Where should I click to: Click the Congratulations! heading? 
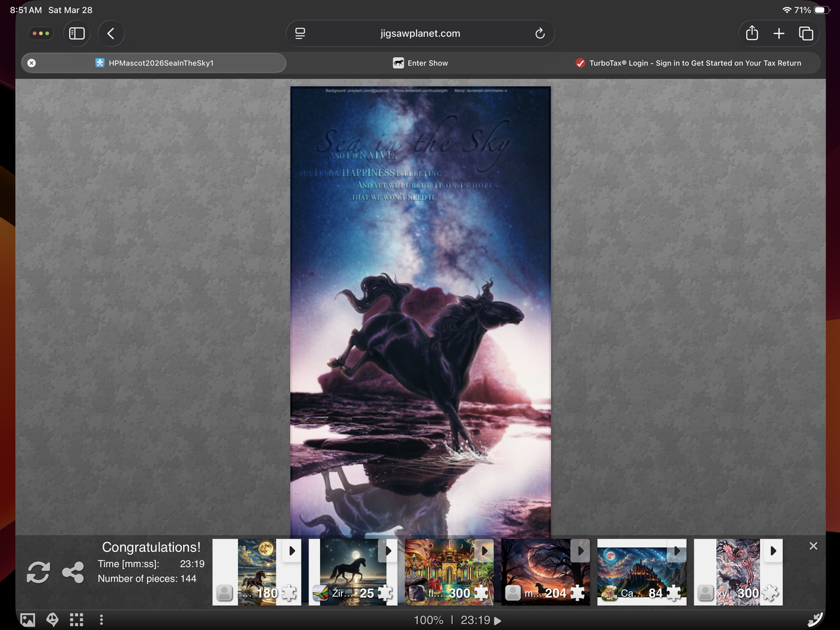click(152, 547)
